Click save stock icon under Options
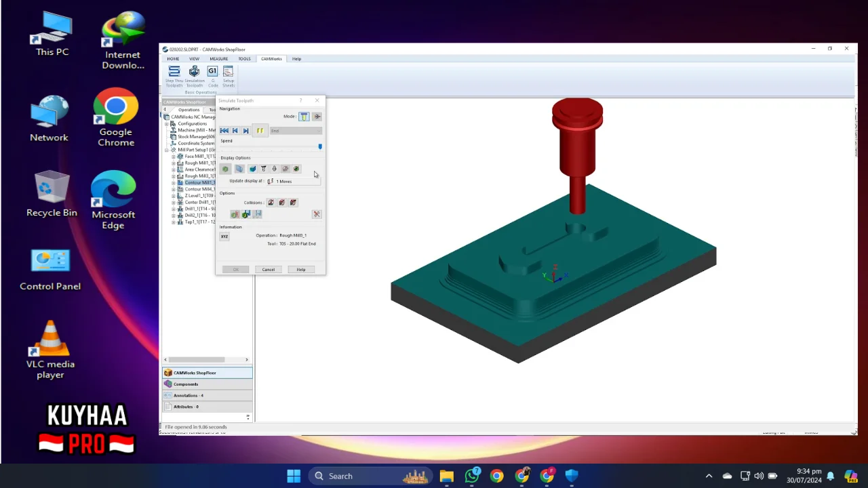 [x=246, y=214]
